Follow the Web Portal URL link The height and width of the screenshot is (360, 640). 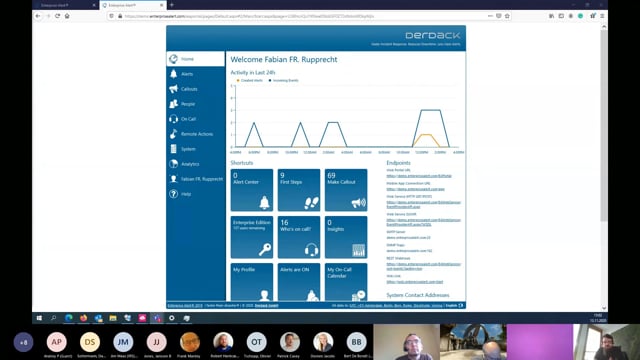coord(419,176)
